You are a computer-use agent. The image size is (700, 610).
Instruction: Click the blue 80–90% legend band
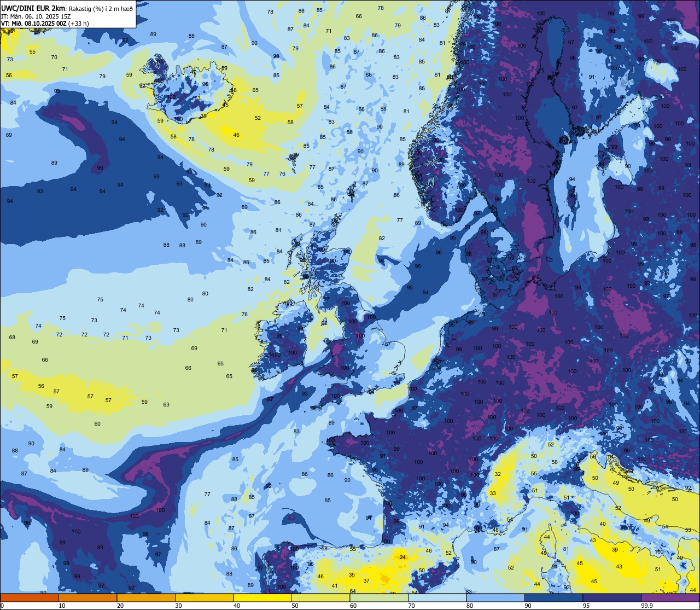tap(495, 598)
